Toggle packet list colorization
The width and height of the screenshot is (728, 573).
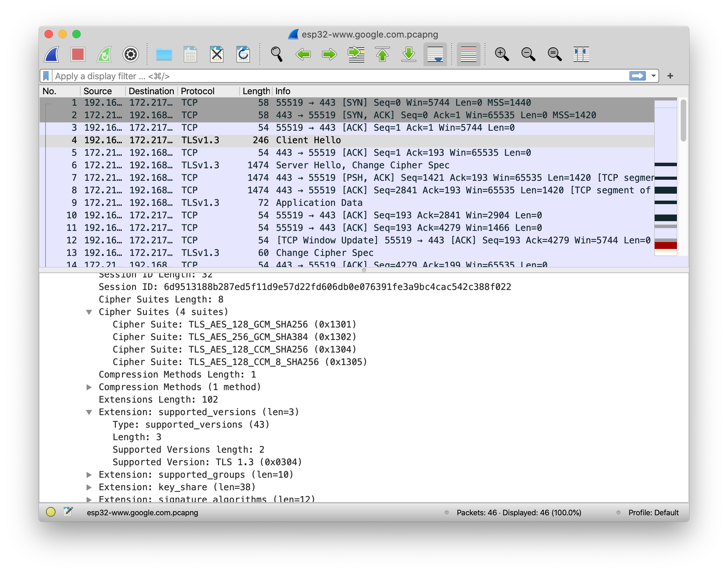[468, 54]
